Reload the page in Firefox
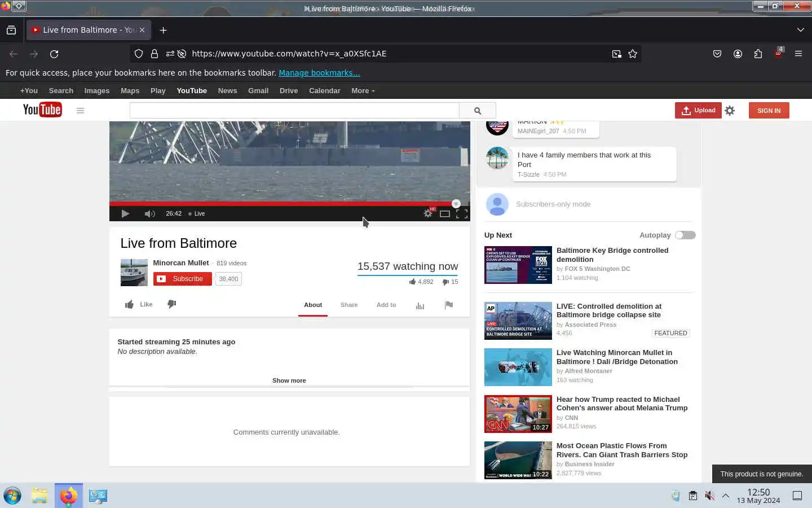812x508 pixels. (x=54, y=54)
